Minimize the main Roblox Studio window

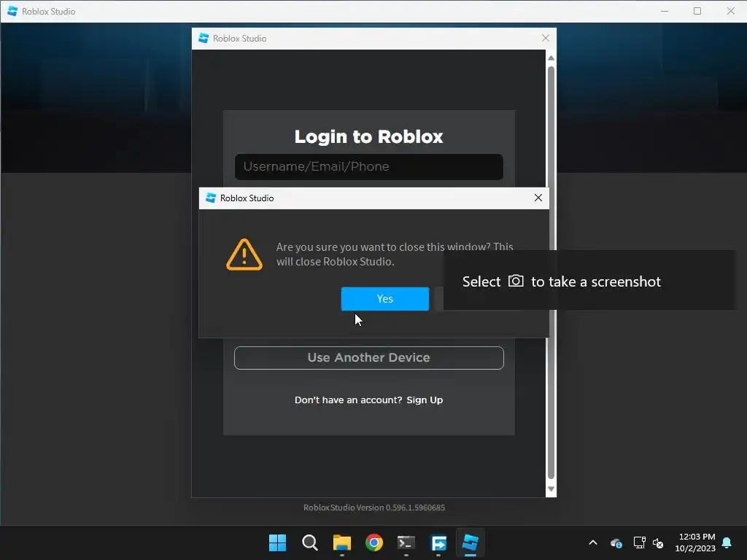tap(665, 11)
